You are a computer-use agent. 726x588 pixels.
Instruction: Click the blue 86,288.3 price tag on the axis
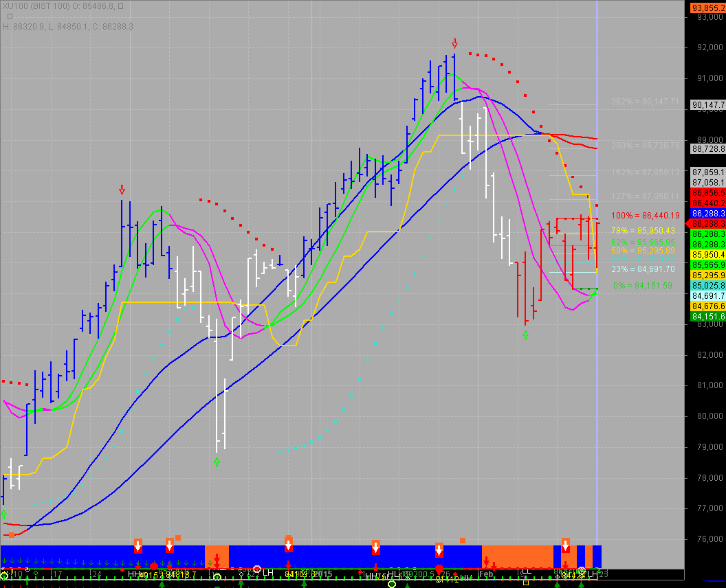(x=708, y=214)
